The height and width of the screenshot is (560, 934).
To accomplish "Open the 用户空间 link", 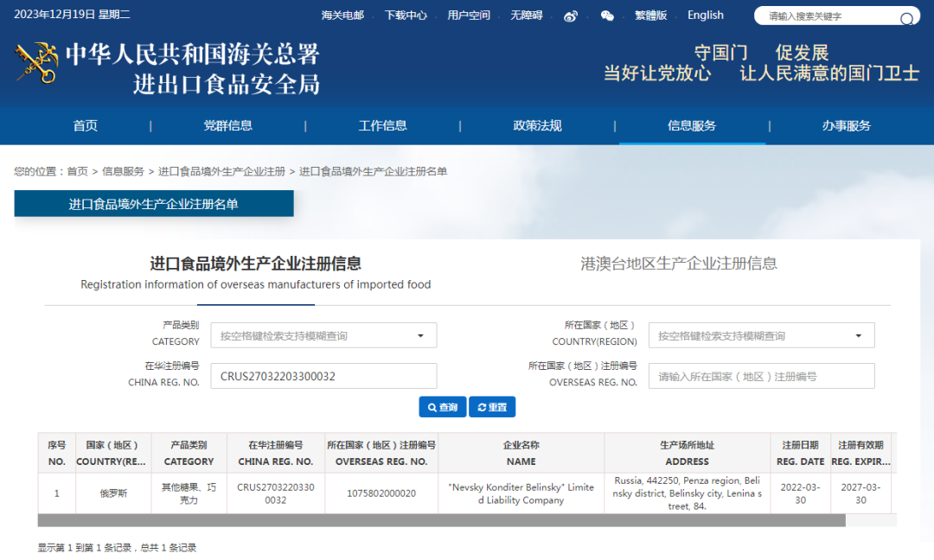I will 469,16.
